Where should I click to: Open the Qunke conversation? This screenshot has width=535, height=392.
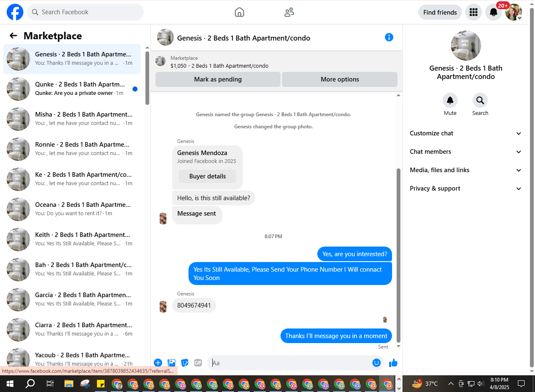click(x=72, y=89)
